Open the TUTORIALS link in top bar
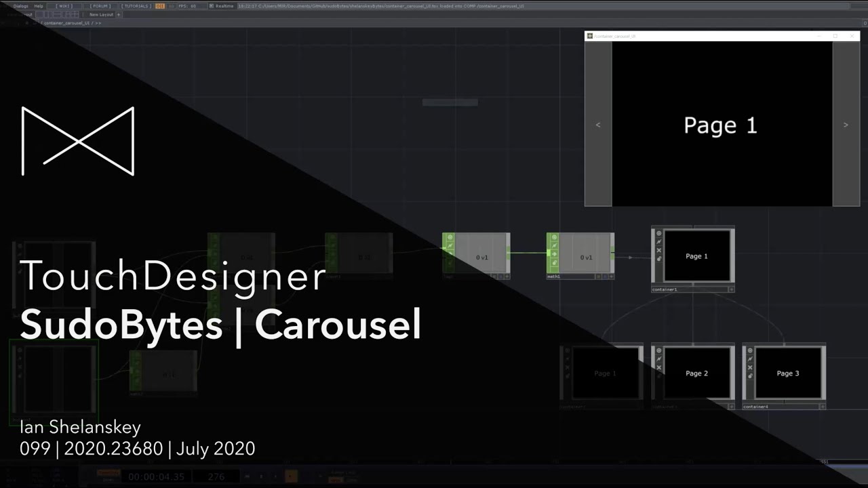The width and height of the screenshot is (868, 488). 136,5
